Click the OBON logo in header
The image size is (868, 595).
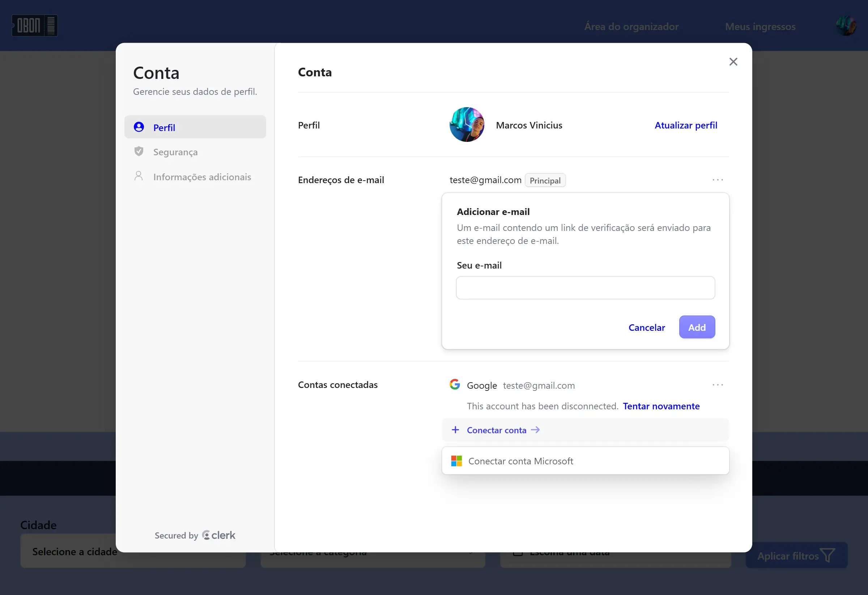(x=35, y=26)
